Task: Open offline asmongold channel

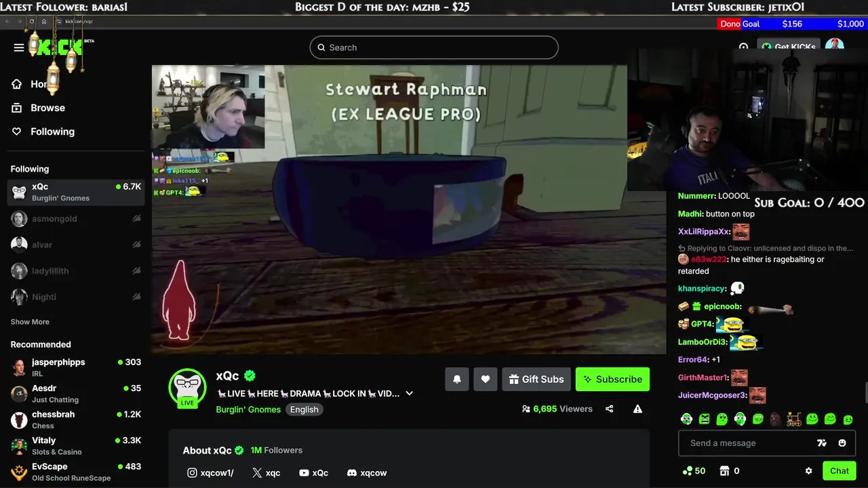Action: click(x=76, y=219)
